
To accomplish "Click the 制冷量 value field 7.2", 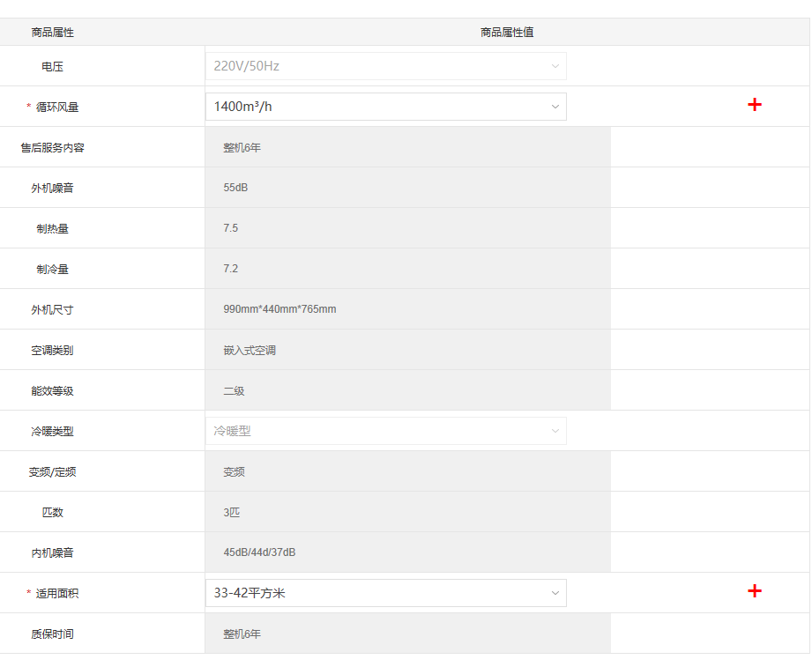I will click(x=407, y=269).
